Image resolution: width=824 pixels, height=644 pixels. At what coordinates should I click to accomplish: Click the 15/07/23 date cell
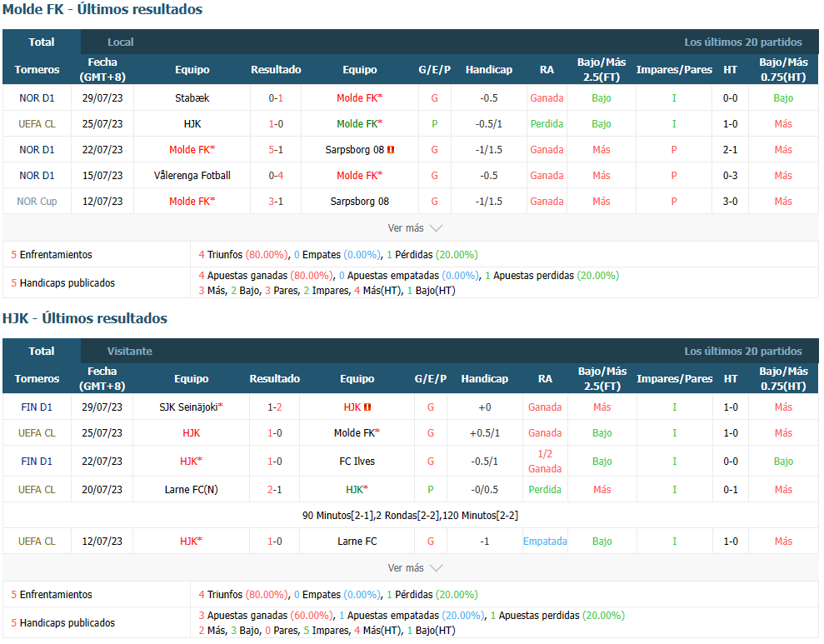(102, 176)
